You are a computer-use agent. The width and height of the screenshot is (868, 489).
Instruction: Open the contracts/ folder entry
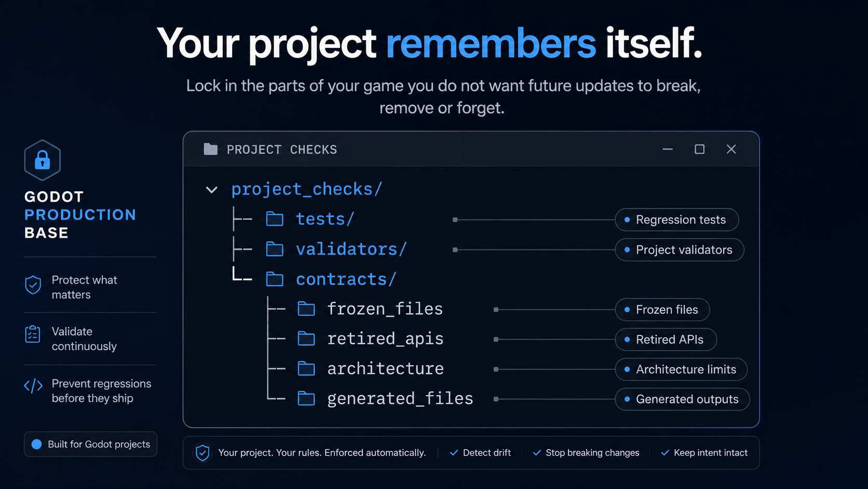[x=346, y=280]
